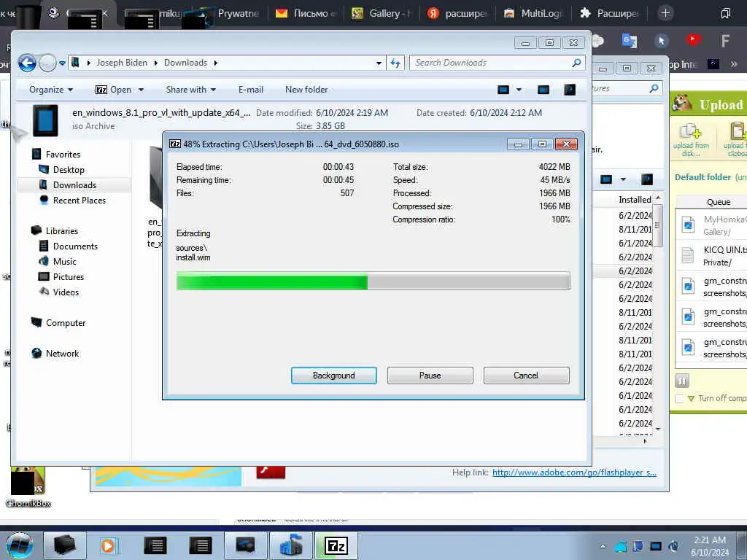Click New folder in Explorer toolbar
The width and height of the screenshot is (747, 560).
(x=306, y=90)
